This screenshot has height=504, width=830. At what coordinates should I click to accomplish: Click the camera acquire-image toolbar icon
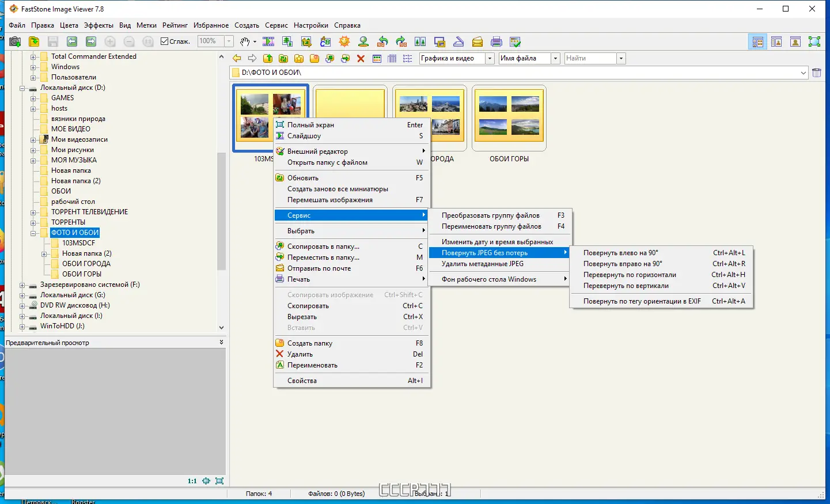15,41
